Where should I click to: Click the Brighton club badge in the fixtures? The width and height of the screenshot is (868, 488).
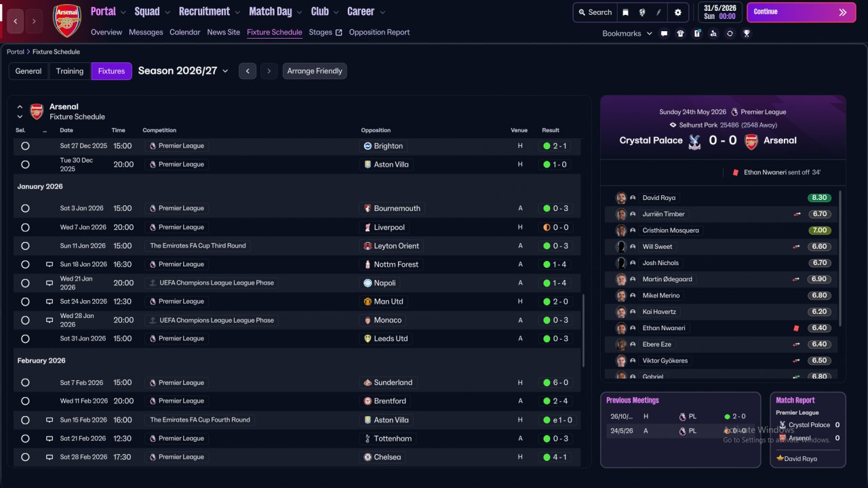tap(368, 146)
